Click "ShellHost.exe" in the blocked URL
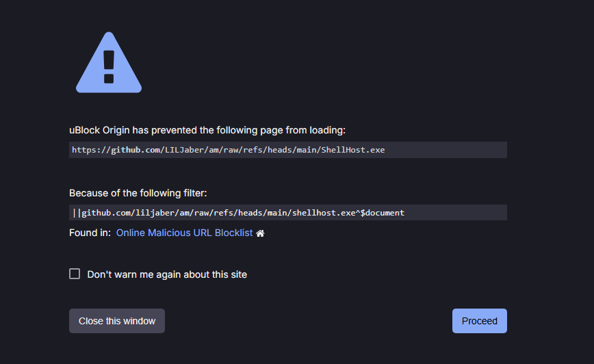This screenshot has width=594, height=364. coord(352,150)
